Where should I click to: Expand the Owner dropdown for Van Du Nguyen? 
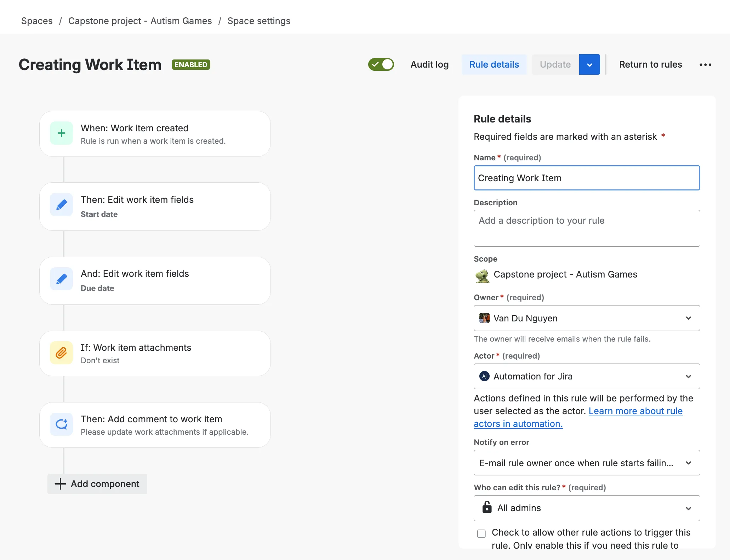coord(688,318)
